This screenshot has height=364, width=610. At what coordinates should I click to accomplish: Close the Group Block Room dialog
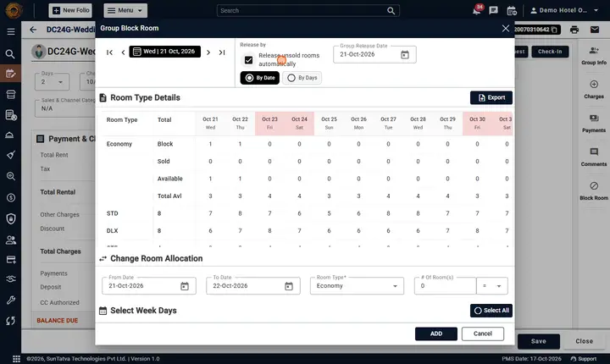[x=505, y=29]
